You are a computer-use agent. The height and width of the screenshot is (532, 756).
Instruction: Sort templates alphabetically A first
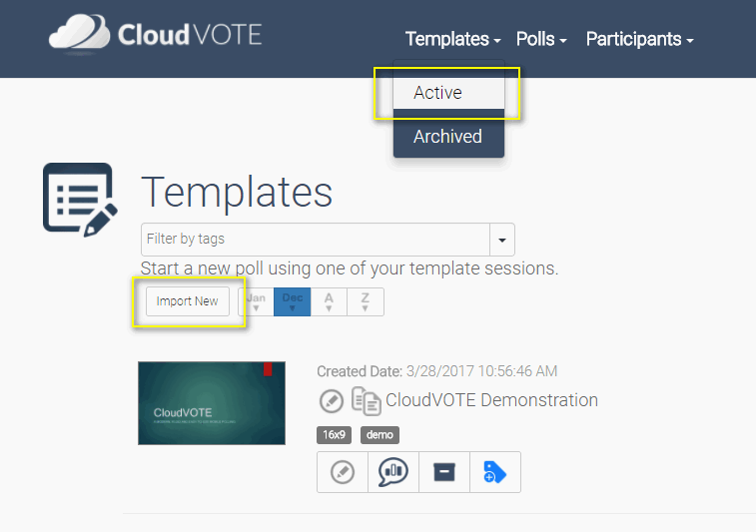(x=329, y=301)
